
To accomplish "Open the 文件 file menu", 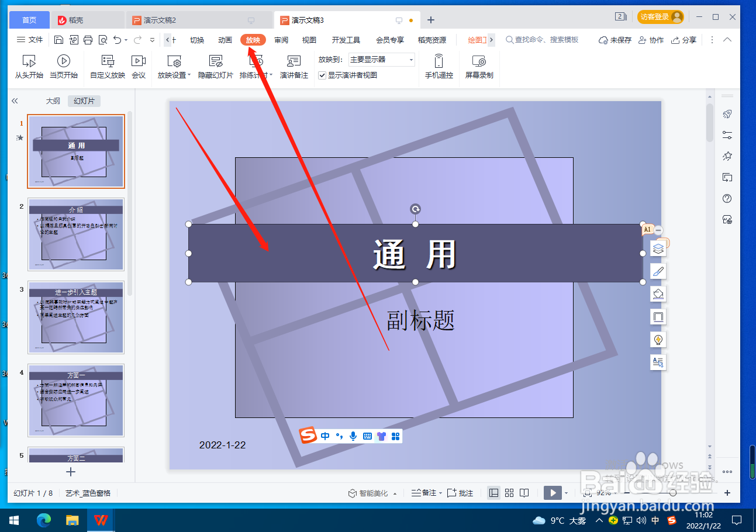I will click(30, 40).
